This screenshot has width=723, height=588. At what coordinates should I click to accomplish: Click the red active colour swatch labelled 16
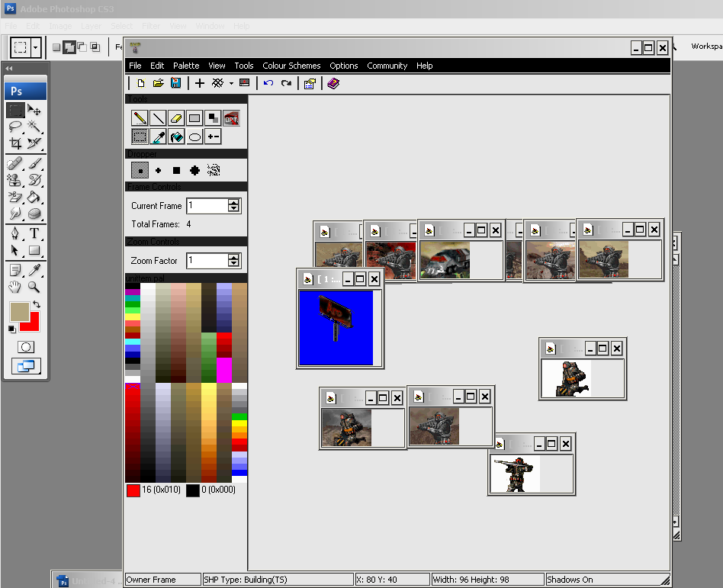tap(133, 490)
